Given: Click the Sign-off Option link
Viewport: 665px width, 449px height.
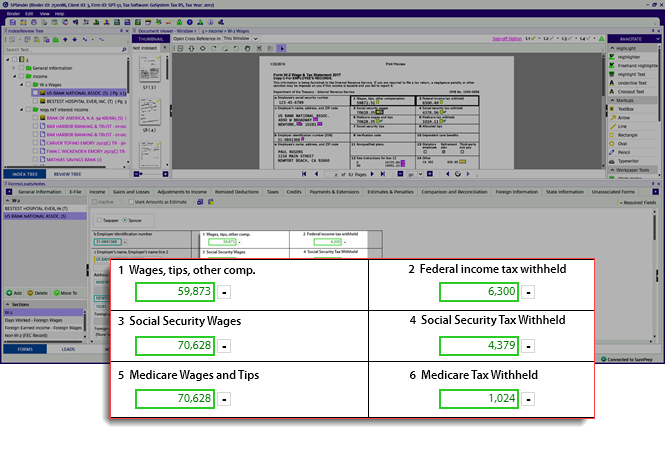Looking at the screenshot, I should 508,38.
